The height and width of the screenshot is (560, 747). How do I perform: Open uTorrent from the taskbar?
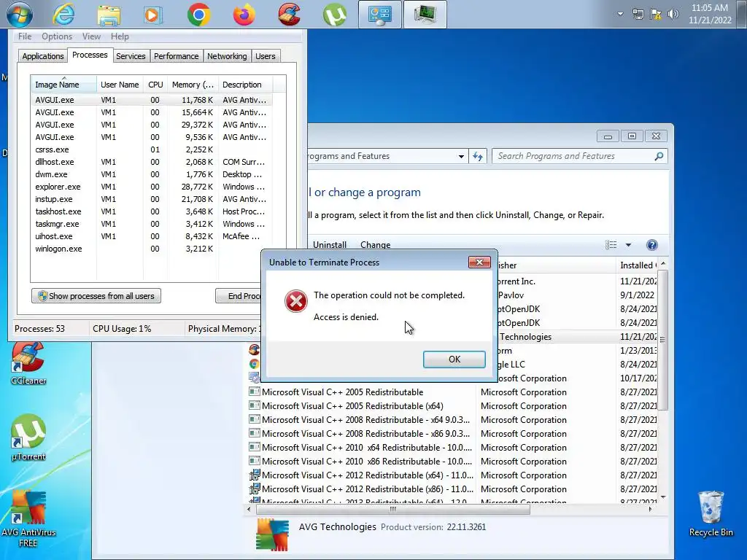point(334,15)
